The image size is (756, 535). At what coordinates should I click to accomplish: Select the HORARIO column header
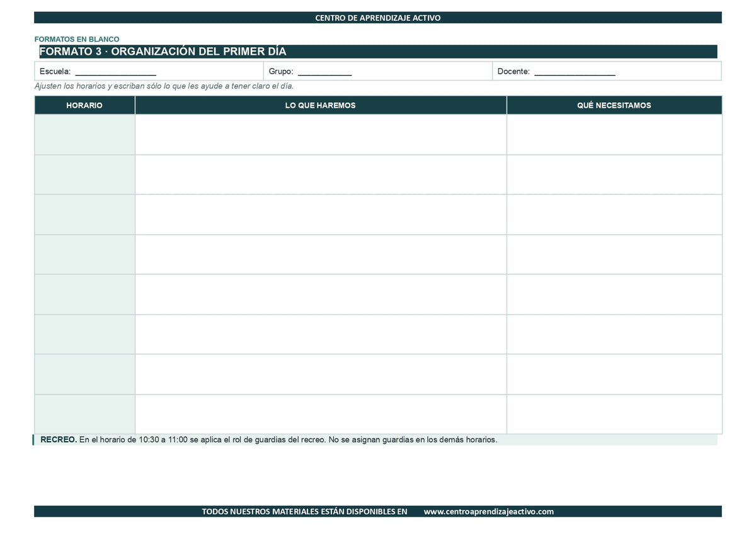[84, 105]
